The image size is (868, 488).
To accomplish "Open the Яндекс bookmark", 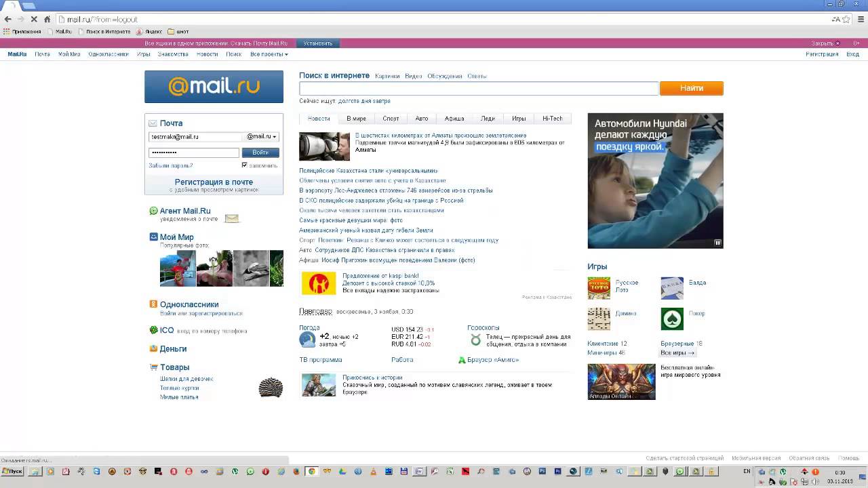I will tap(149, 31).
